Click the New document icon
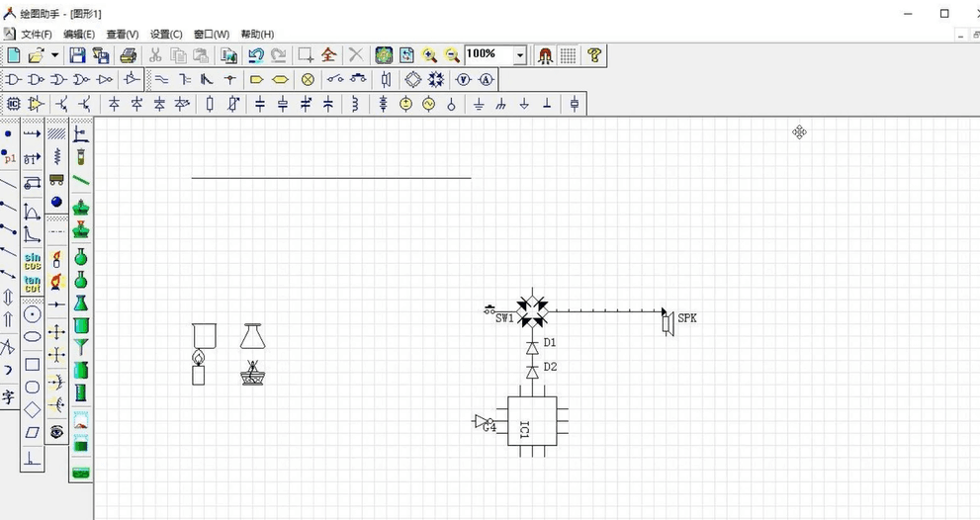Screen dimensions: 980x520 14,55
